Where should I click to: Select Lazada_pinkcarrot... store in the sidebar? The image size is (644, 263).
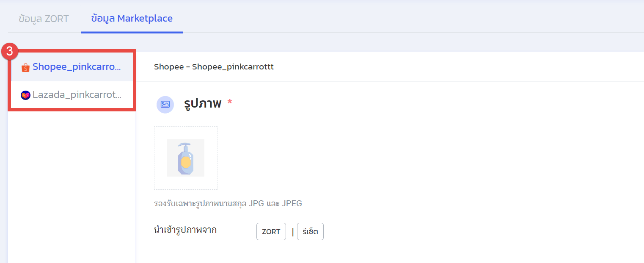pyautogui.click(x=72, y=95)
